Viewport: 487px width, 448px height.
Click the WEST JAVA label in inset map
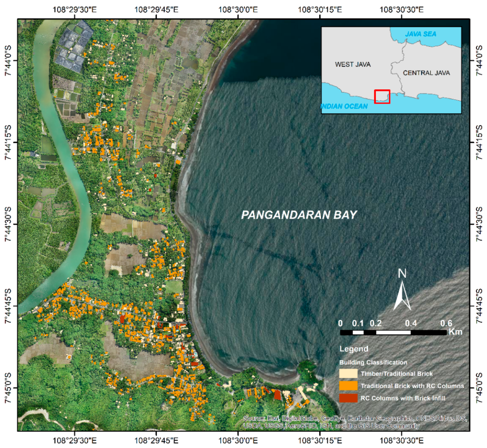click(x=352, y=65)
